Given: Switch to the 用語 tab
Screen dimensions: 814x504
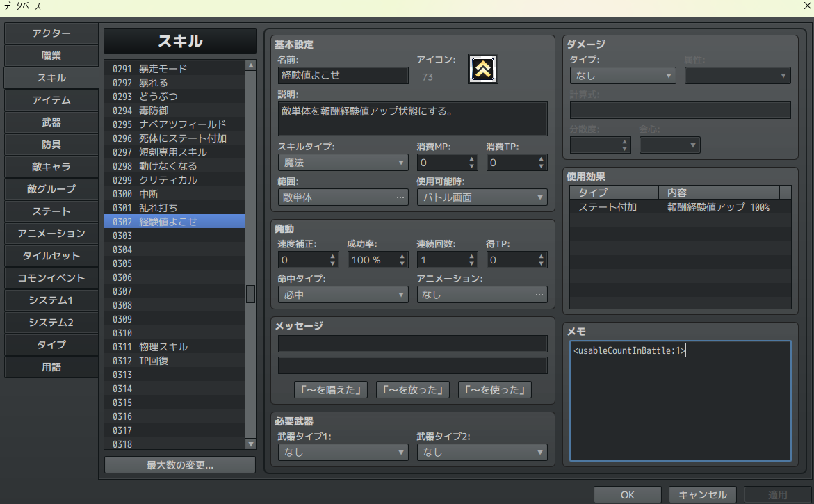Looking at the screenshot, I should tap(51, 367).
